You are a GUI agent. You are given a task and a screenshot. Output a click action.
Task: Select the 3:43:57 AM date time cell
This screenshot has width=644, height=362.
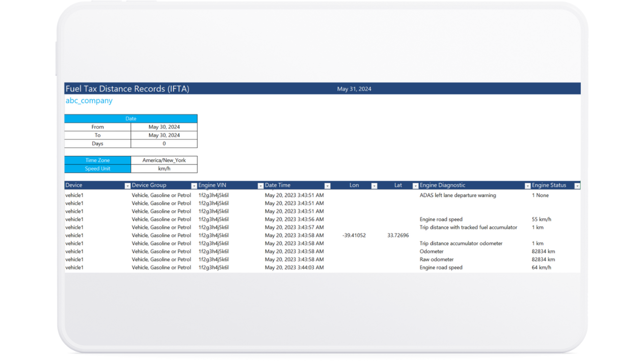click(294, 227)
